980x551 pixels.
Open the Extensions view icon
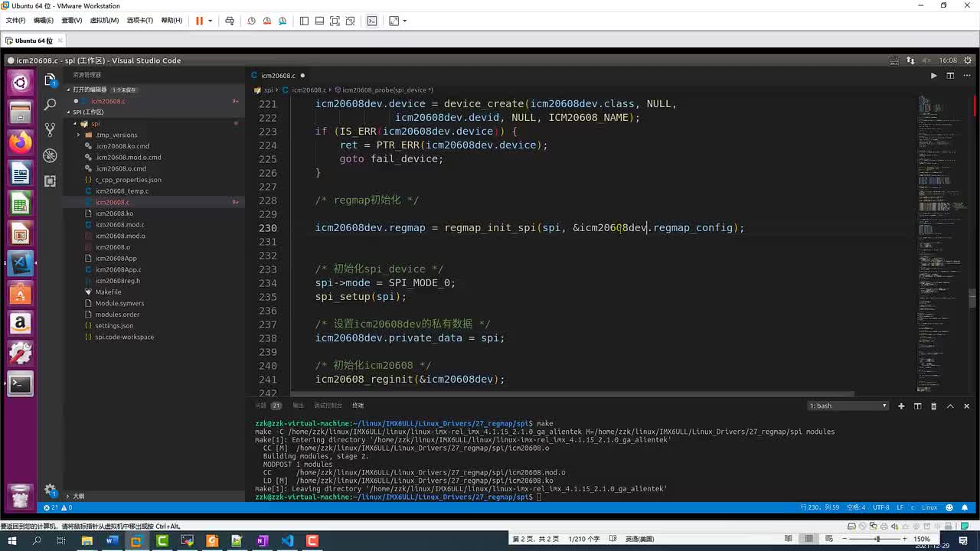point(51,181)
